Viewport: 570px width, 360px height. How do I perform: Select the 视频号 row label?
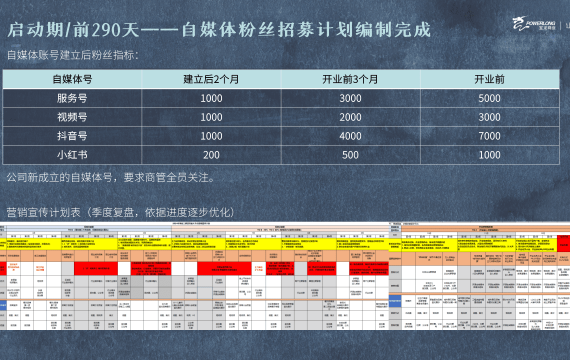(x=72, y=117)
